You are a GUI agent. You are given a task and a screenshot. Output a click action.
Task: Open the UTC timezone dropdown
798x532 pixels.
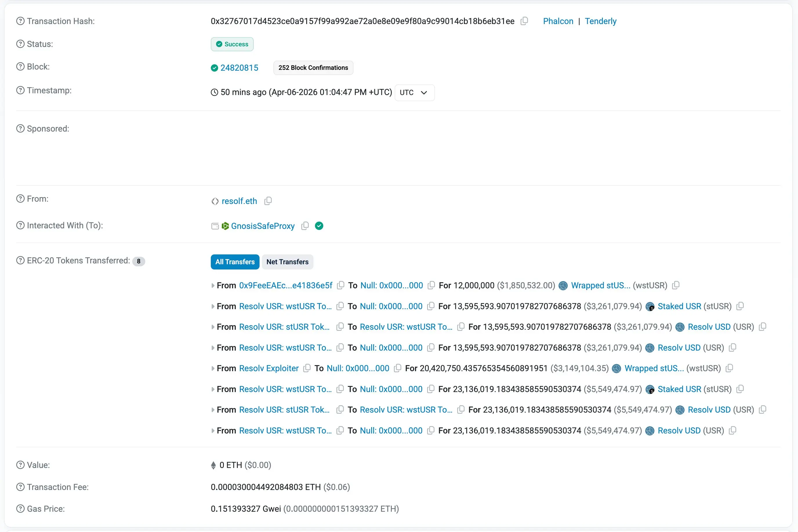(x=414, y=93)
